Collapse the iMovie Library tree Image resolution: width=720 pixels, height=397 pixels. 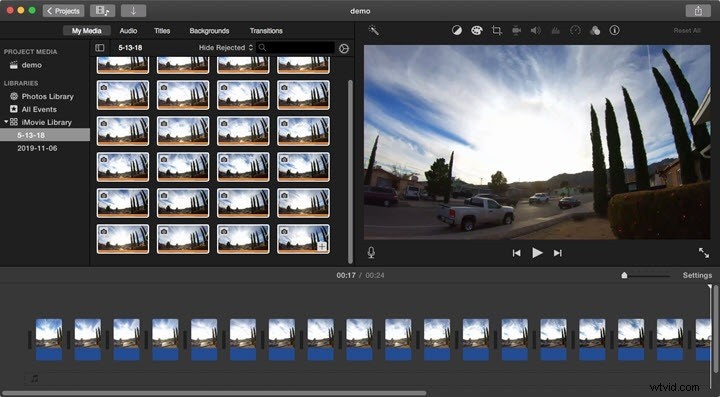click(6, 122)
